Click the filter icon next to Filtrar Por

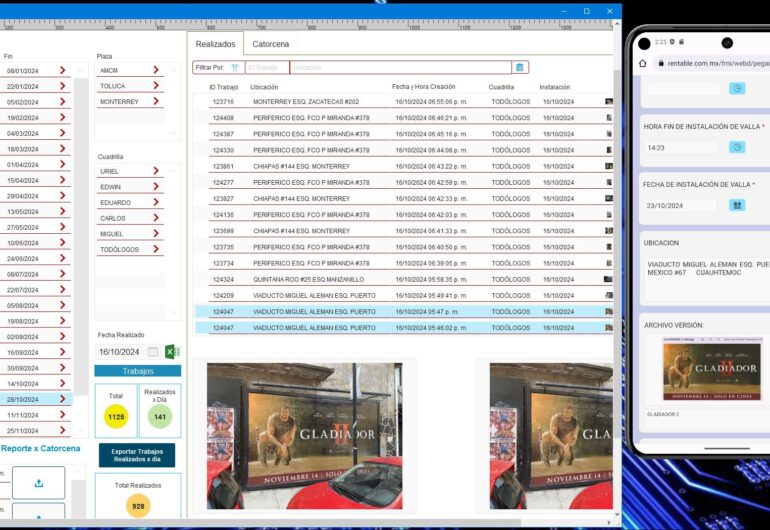pyautogui.click(x=234, y=67)
